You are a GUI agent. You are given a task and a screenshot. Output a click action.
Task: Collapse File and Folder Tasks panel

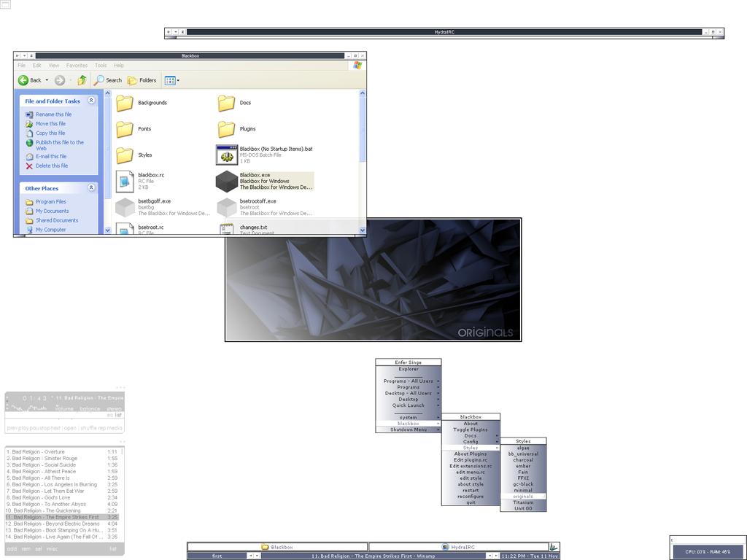(x=91, y=101)
